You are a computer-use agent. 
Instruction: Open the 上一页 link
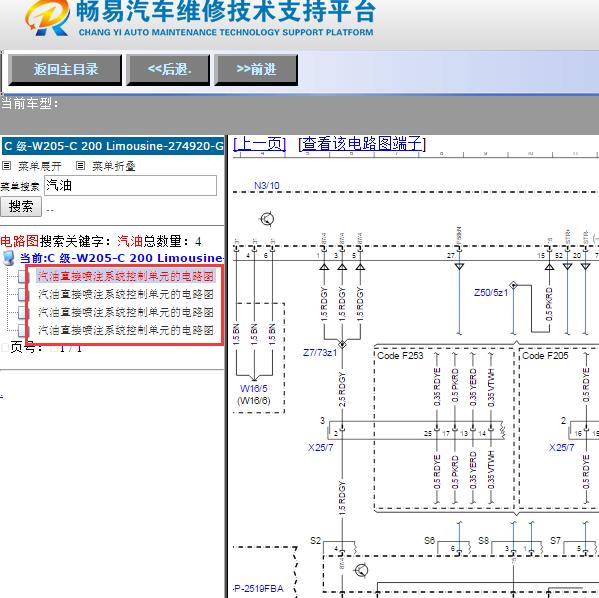tap(259, 144)
